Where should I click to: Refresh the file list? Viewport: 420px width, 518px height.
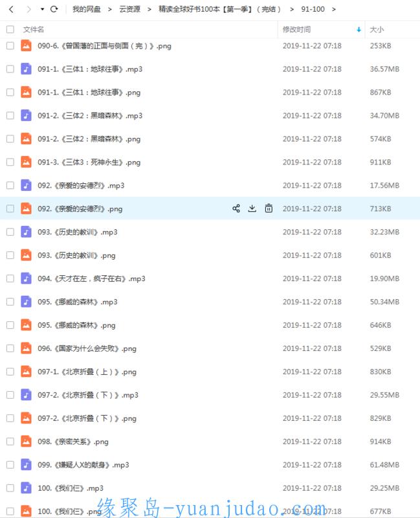point(54,9)
